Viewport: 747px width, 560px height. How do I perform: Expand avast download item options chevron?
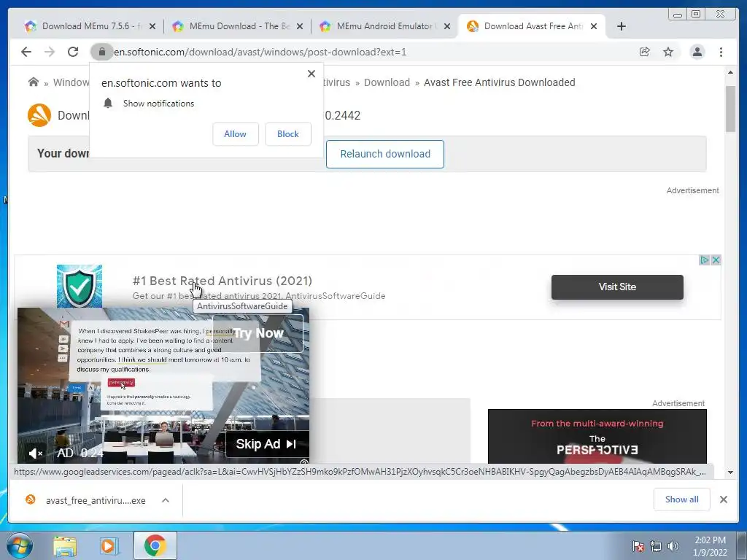pyautogui.click(x=166, y=500)
